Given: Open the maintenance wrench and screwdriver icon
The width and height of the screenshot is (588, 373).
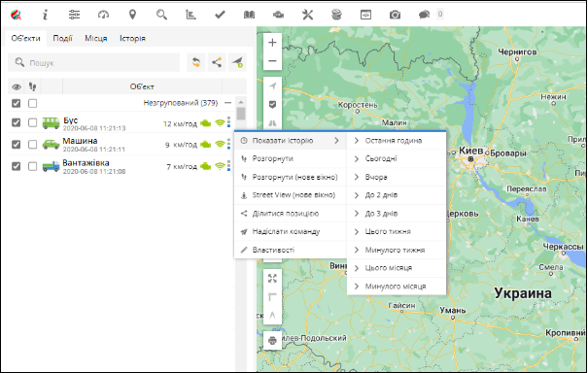Looking at the screenshot, I should (x=307, y=15).
